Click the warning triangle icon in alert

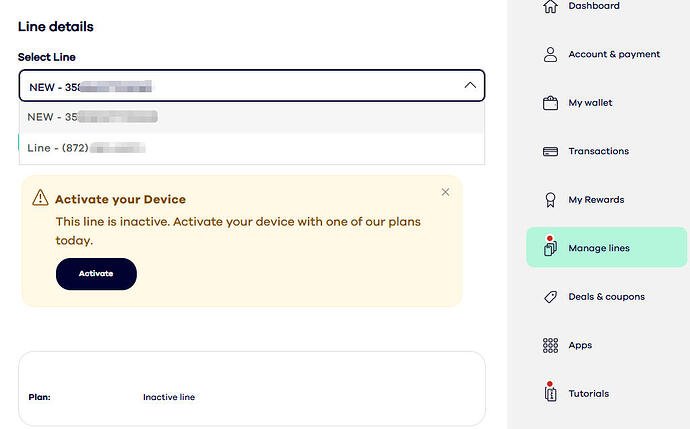click(x=40, y=198)
